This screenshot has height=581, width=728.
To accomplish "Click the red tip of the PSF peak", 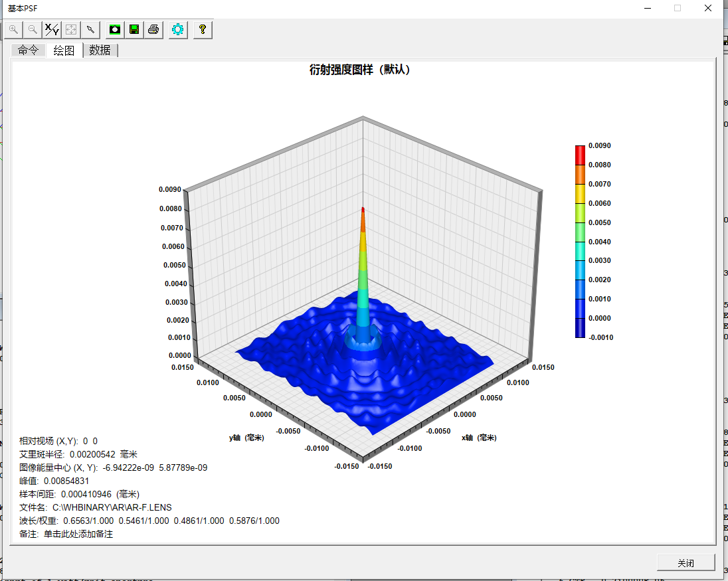I will [x=363, y=210].
